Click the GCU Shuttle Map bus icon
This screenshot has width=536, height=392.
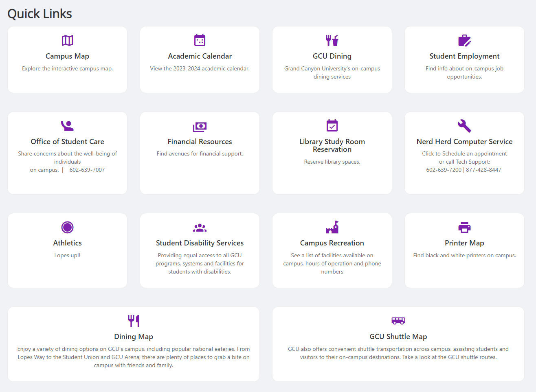click(398, 321)
